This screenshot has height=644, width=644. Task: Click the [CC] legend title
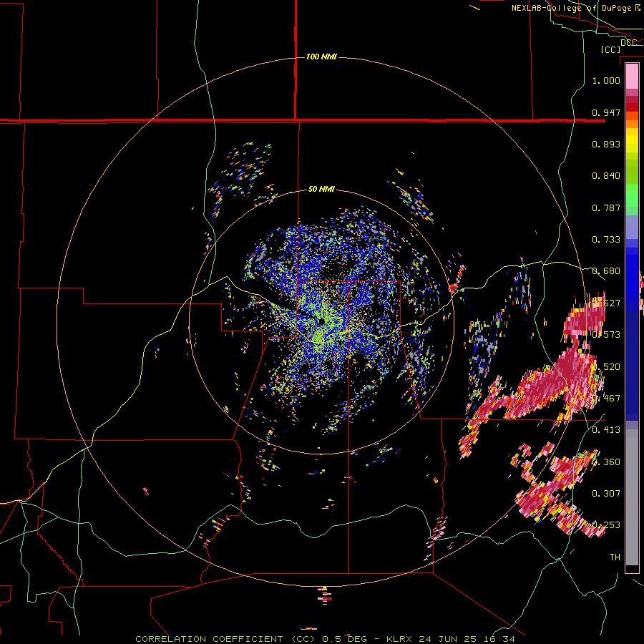pos(610,49)
